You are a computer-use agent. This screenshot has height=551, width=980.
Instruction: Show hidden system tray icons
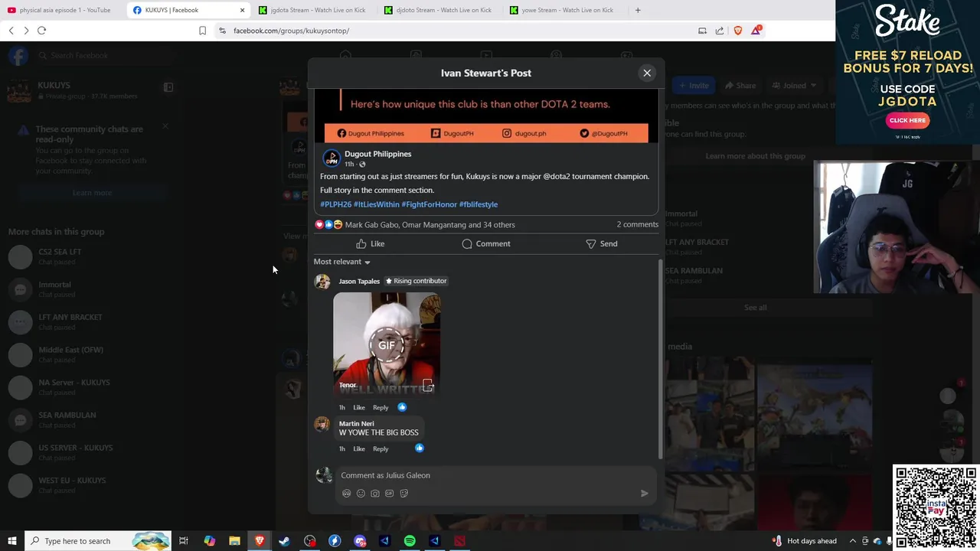852,541
